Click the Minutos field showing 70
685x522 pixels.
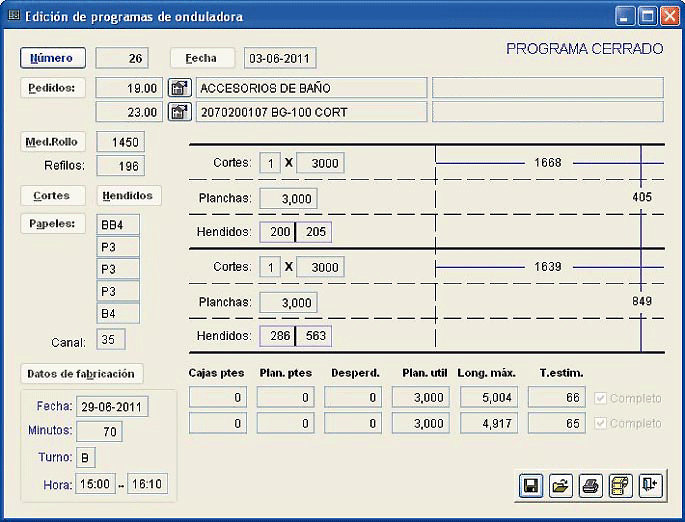[x=99, y=432]
